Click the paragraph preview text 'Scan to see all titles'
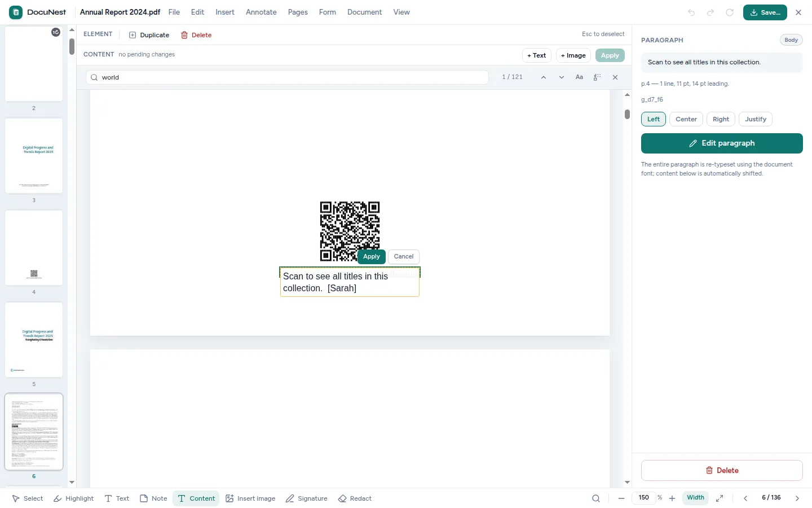 tap(704, 62)
